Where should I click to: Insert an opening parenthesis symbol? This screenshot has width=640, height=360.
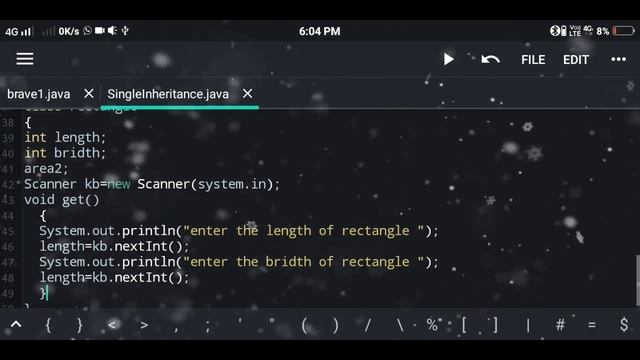pyautogui.click(x=304, y=326)
